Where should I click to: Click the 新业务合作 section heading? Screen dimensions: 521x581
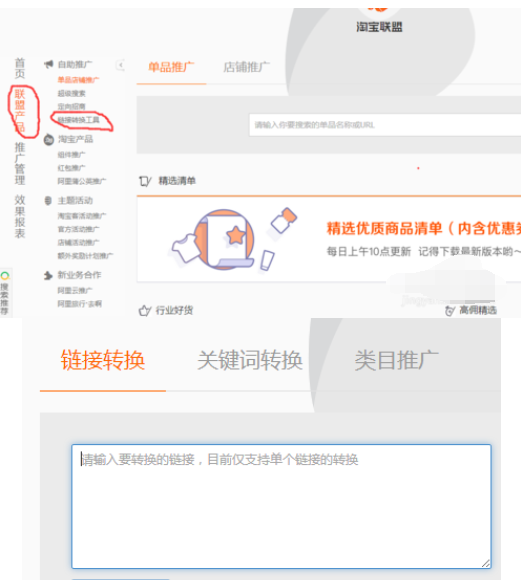coord(79,275)
